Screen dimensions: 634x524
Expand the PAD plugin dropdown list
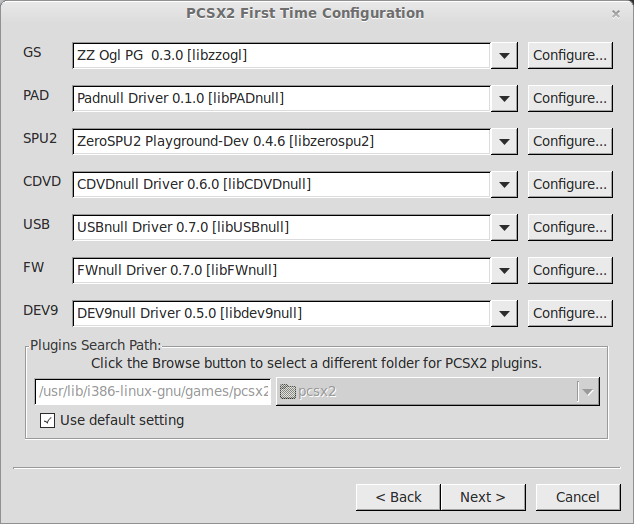pyautogui.click(x=504, y=99)
